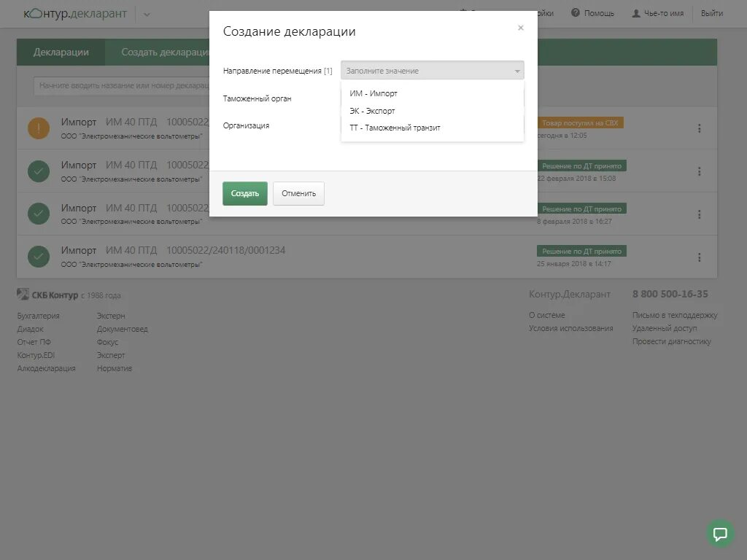This screenshot has width=747, height=560.
Task: Open the Фокус footer link
Action: [107, 342]
